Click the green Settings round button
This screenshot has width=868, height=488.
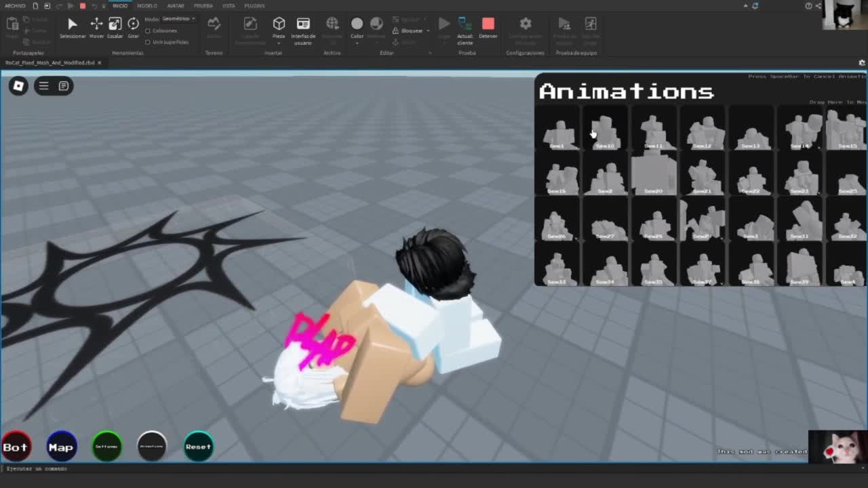106,447
